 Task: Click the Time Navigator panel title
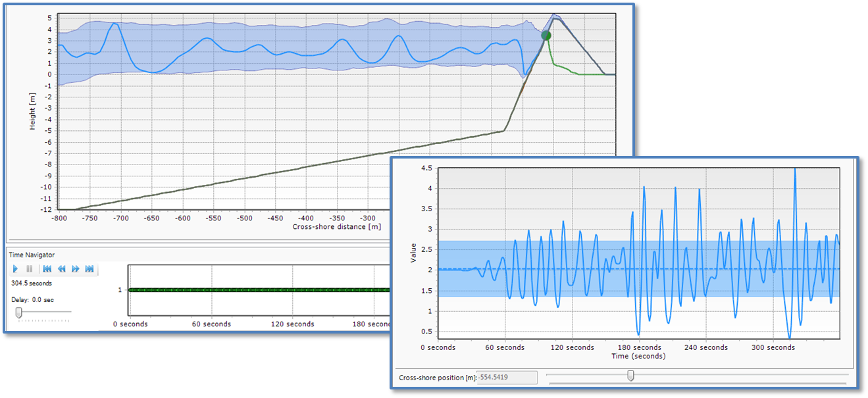tap(31, 255)
